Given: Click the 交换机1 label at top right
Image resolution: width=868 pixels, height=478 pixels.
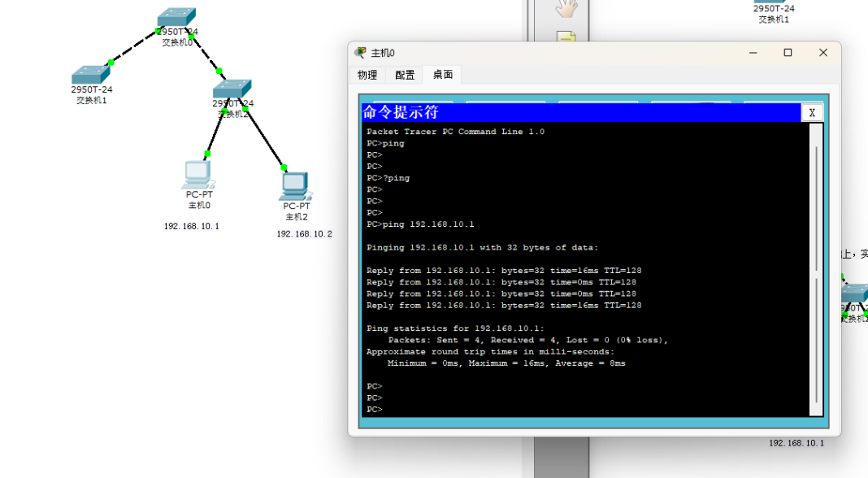Looking at the screenshot, I should (774, 20).
